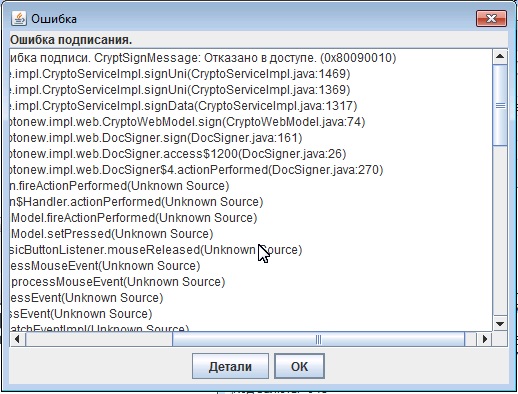Click line n.fireActionPerformed(Unknown Source)
The height and width of the screenshot is (394, 518).
[120, 186]
